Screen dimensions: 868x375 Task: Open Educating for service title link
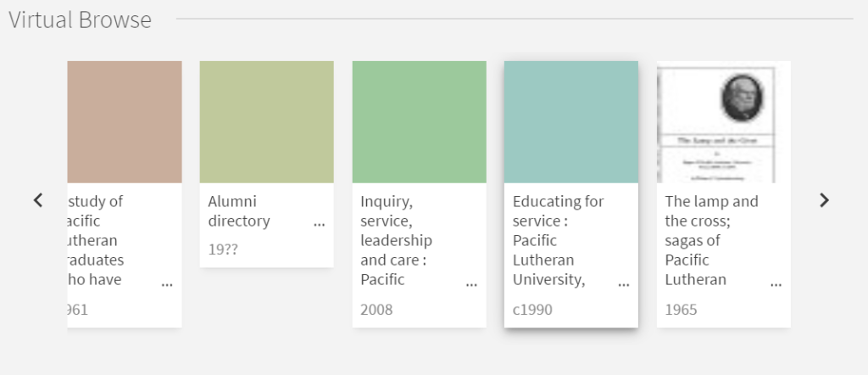point(558,240)
